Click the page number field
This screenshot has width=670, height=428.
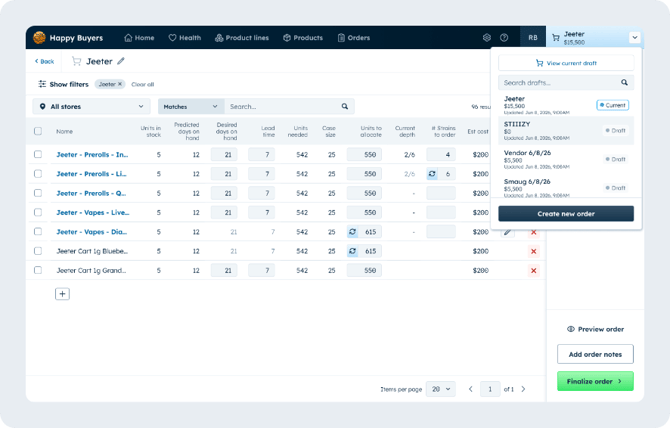(490, 389)
